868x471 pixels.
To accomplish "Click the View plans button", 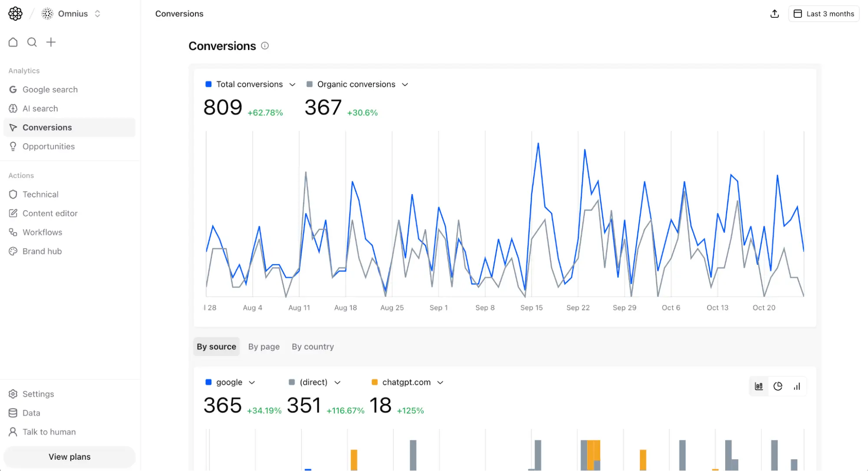I will [x=69, y=457].
